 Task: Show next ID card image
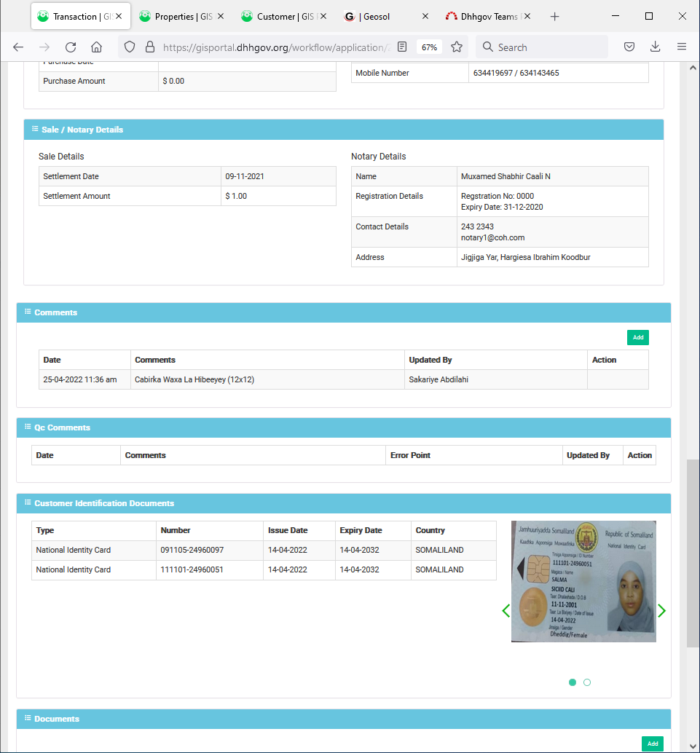coord(661,611)
